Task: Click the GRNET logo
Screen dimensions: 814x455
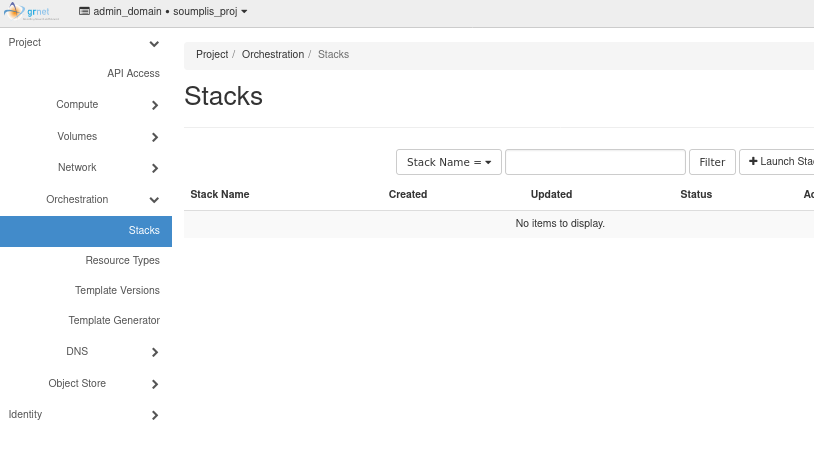Action: [x=32, y=12]
